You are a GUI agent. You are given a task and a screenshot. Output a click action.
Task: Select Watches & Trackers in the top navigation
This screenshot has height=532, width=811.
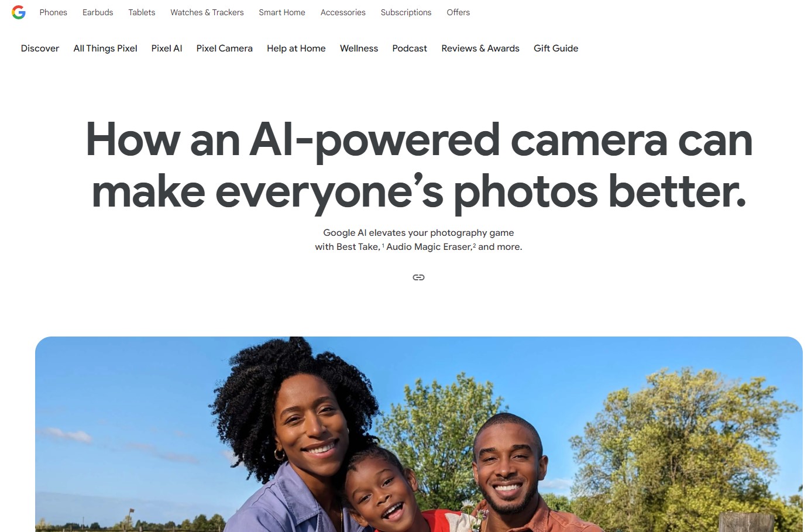point(207,12)
